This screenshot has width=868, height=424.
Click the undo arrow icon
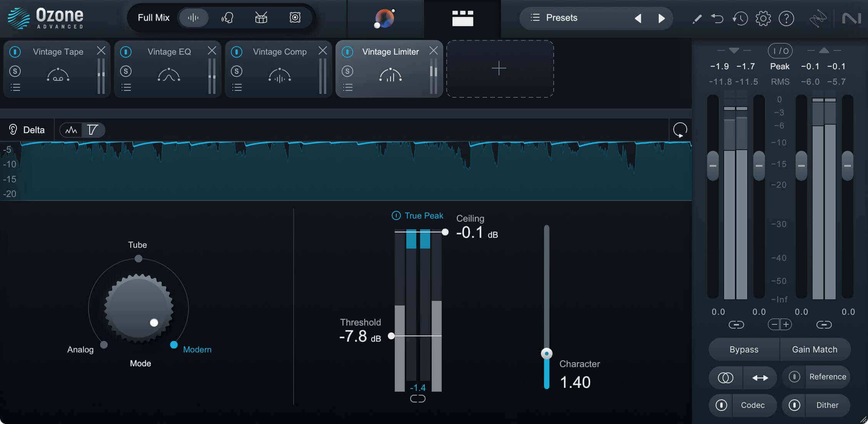(x=717, y=18)
